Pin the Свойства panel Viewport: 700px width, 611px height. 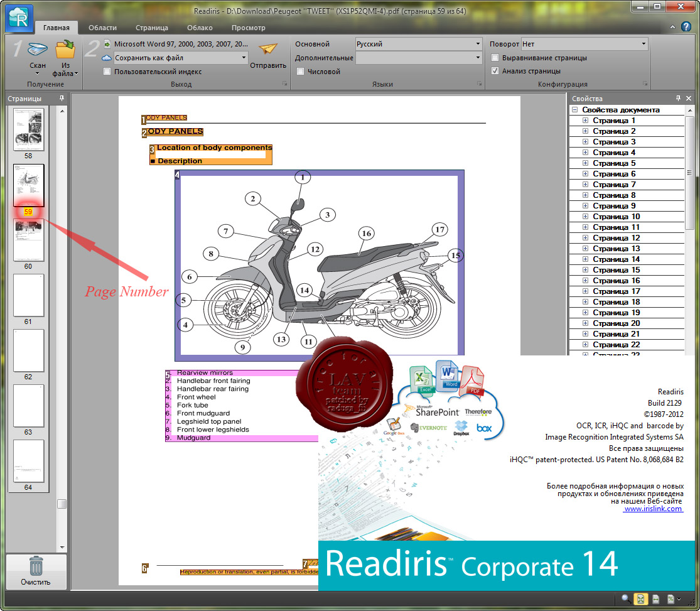pyautogui.click(x=678, y=98)
